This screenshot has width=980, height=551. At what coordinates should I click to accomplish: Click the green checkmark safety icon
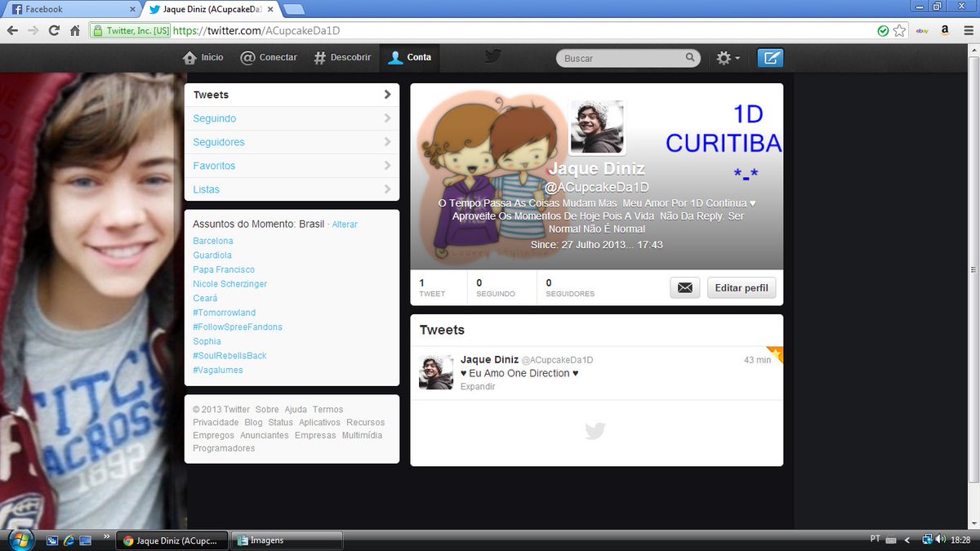point(883,31)
